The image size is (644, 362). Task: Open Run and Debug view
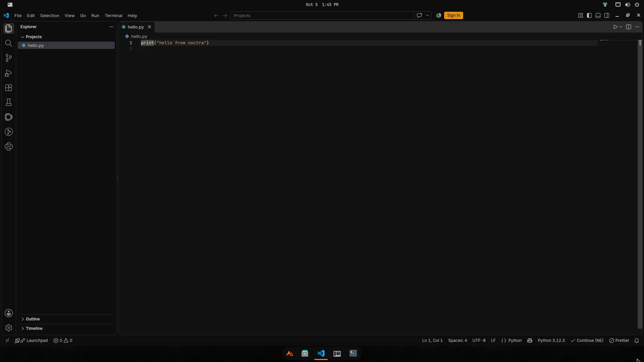coord(8,73)
